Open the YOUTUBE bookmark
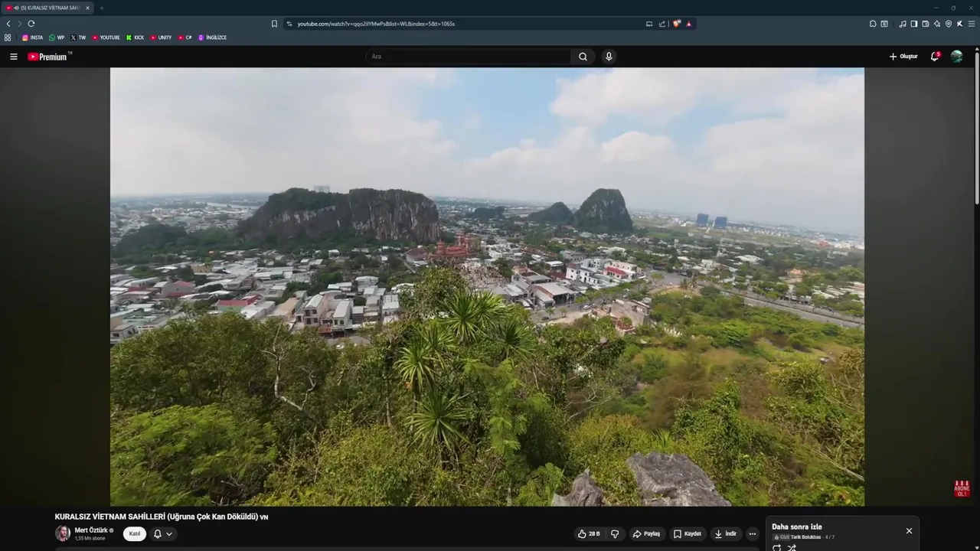980x551 pixels. point(106,37)
